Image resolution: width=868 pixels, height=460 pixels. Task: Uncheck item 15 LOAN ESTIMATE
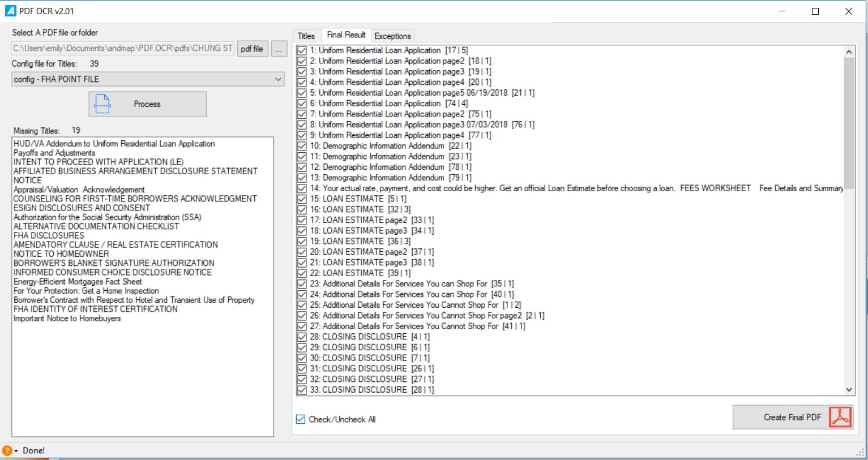coord(302,199)
